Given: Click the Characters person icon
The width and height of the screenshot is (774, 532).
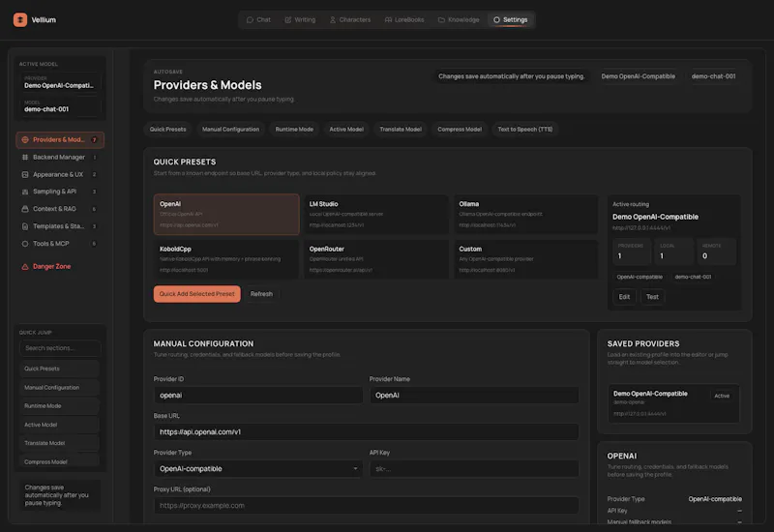Looking at the screenshot, I should pos(333,19).
